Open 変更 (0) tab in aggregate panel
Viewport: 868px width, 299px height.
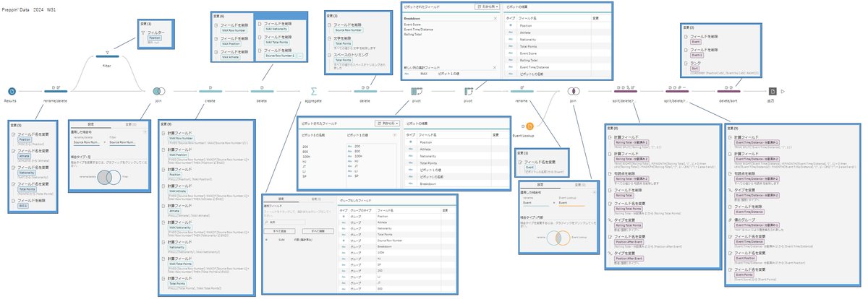point(316,199)
